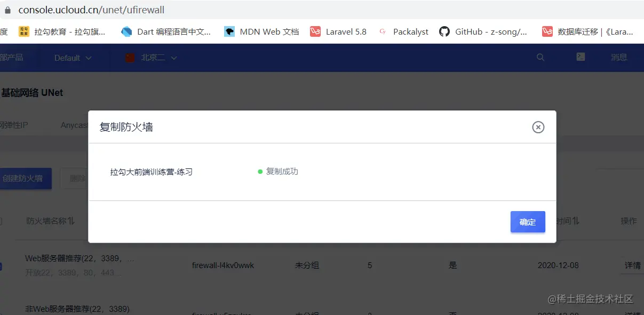The height and width of the screenshot is (315, 644).
Task: Open the cloud shell terminal icon
Action: [x=581, y=57]
